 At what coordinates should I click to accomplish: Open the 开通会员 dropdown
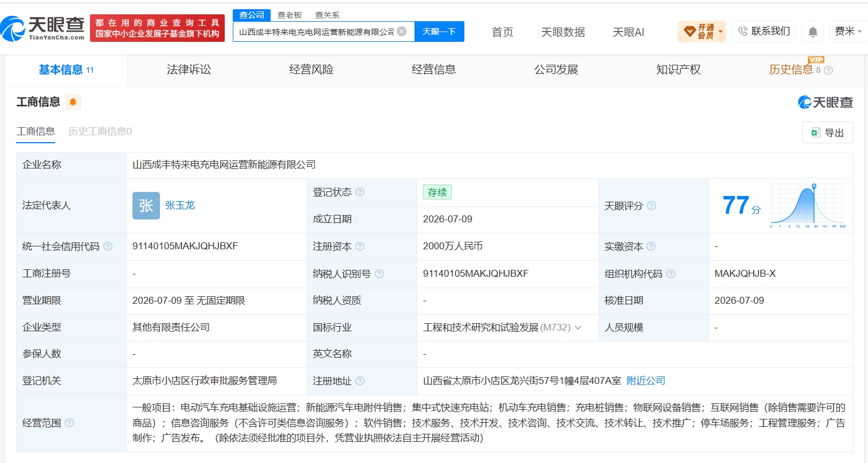coord(701,32)
